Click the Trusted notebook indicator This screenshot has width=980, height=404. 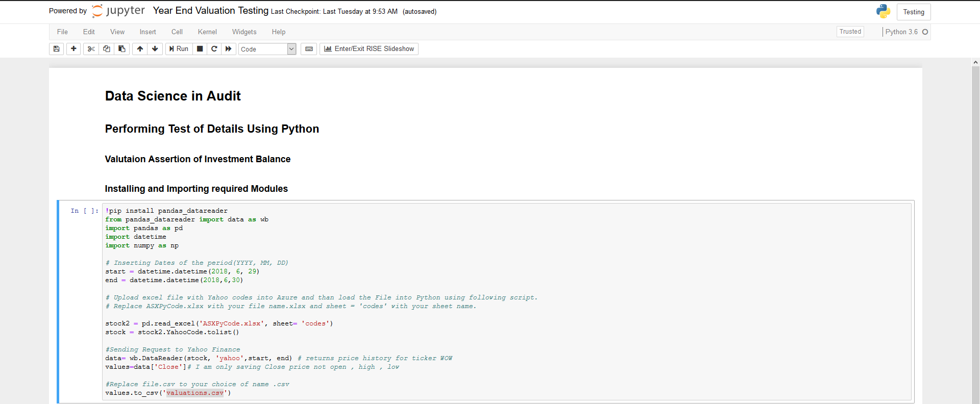click(850, 32)
